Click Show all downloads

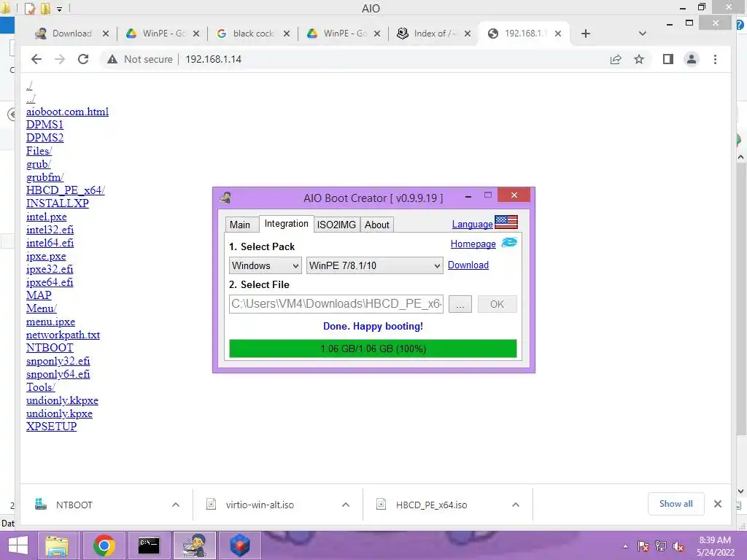pyautogui.click(x=676, y=504)
